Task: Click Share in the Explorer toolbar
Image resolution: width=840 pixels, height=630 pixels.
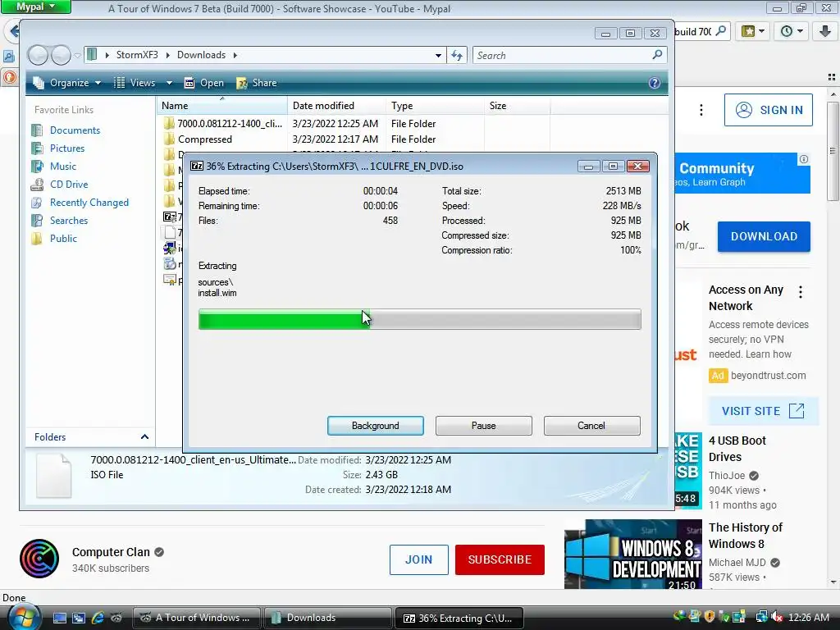Action: [x=257, y=83]
